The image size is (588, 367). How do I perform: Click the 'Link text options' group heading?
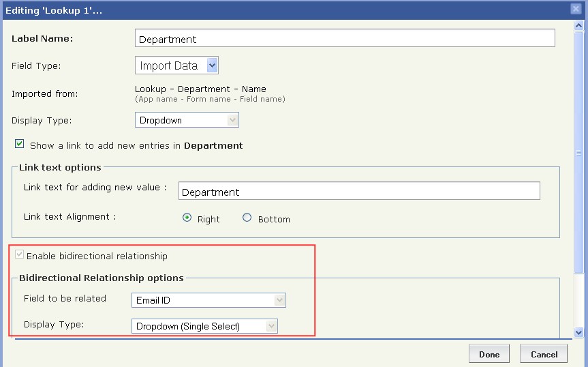(60, 167)
